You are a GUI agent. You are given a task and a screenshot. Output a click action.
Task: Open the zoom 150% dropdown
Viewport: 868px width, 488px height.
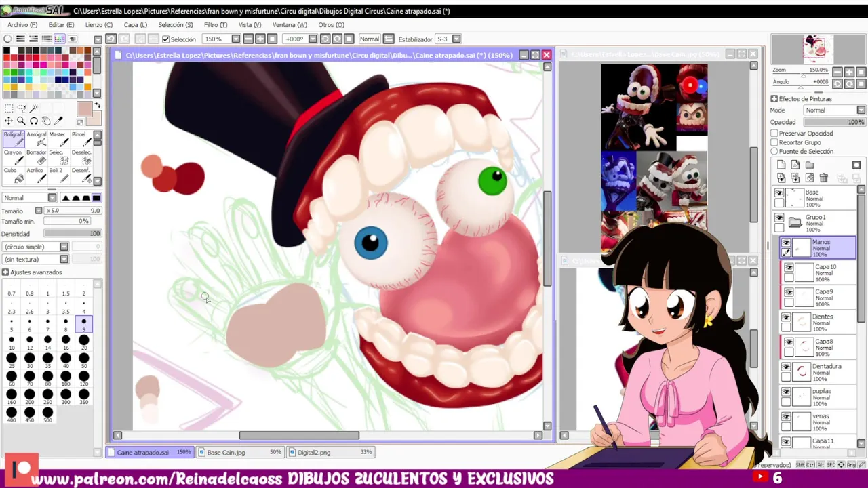point(236,39)
